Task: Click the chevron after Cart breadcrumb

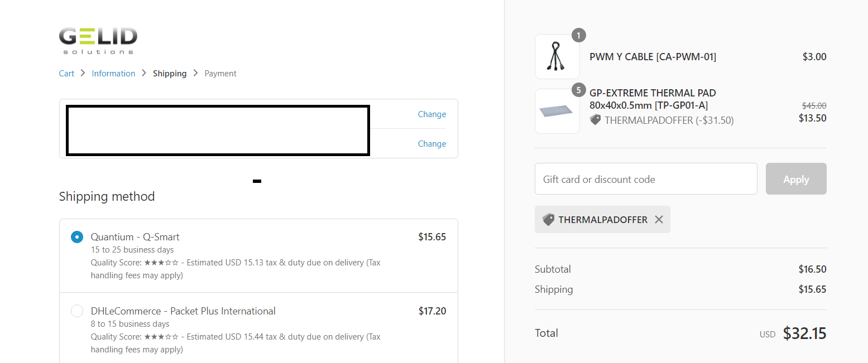Action: click(x=83, y=73)
